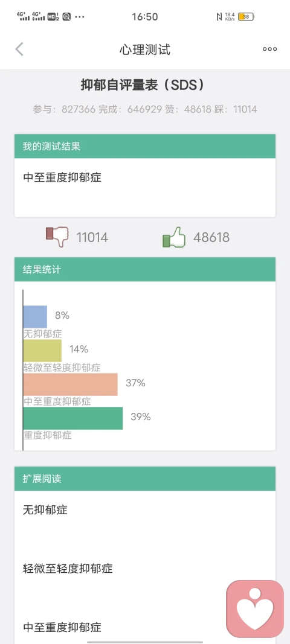Tap the NFC status bar icon

pyautogui.click(x=219, y=17)
